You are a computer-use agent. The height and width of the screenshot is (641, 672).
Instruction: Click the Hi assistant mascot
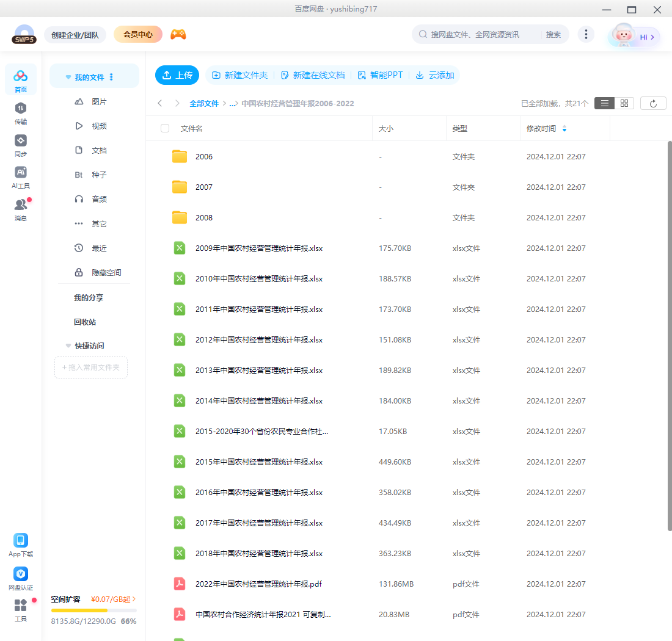(624, 35)
